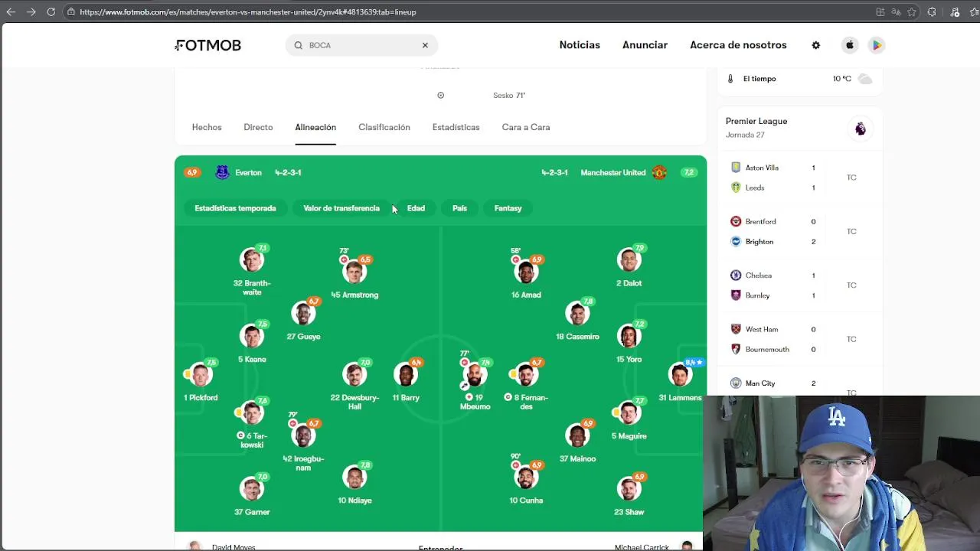Select player 18 Casemiro
Viewport: 980px width, 551px height.
[x=577, y=320]
